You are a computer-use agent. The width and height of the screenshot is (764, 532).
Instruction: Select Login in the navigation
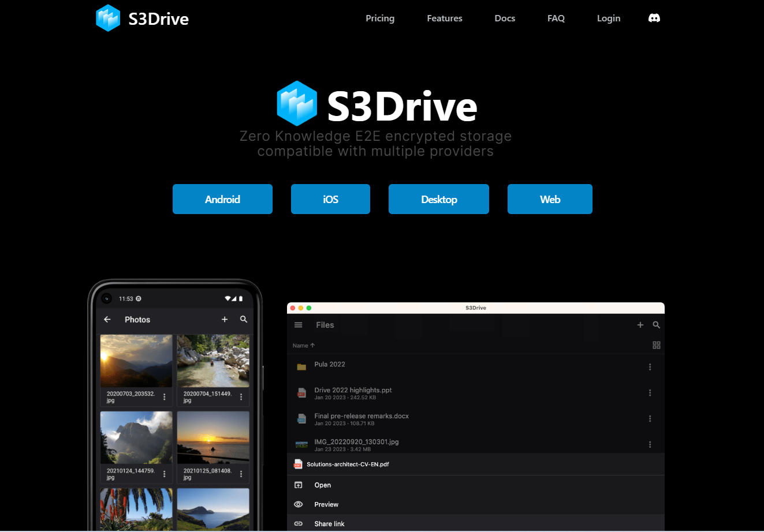tap(609, 18)
